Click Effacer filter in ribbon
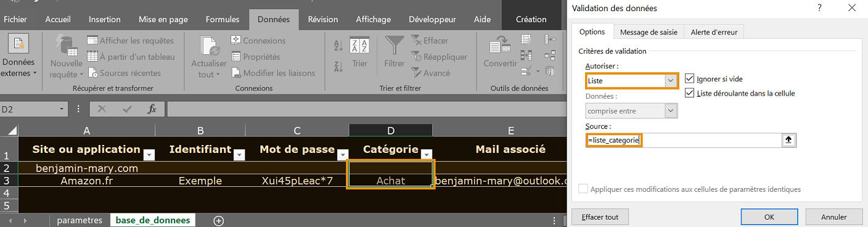Image resolution: width=868 pixels, height=227 pixels. [x=430, y=41]
